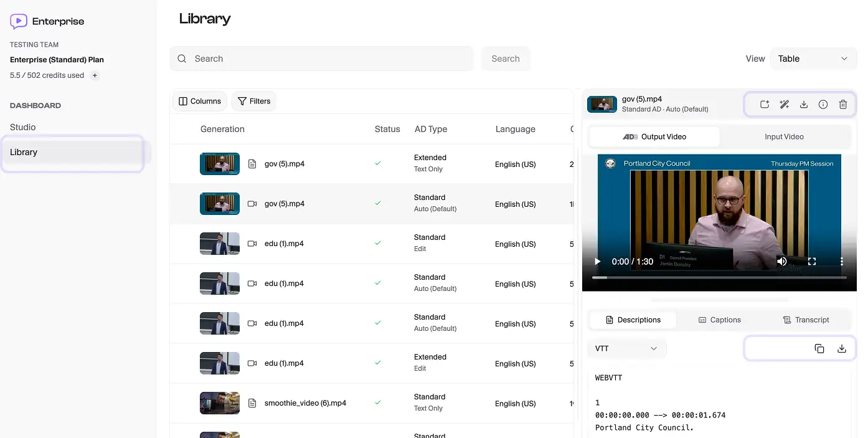
Task: View info about the selected generation
Action: (x=823, y=104)
